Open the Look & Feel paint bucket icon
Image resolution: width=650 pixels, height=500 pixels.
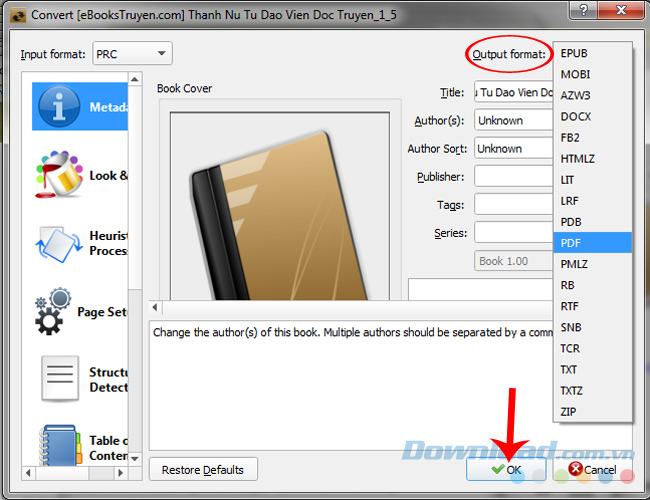[59, 175]
